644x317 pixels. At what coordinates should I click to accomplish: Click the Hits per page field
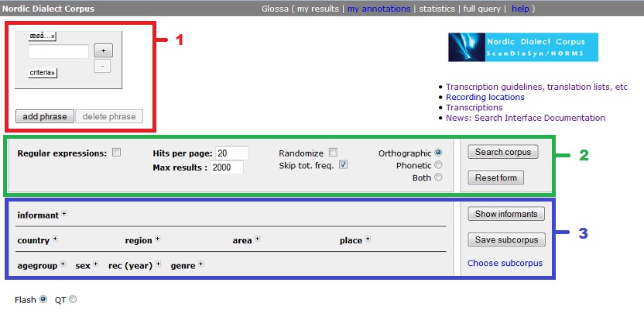pos(231,153)
